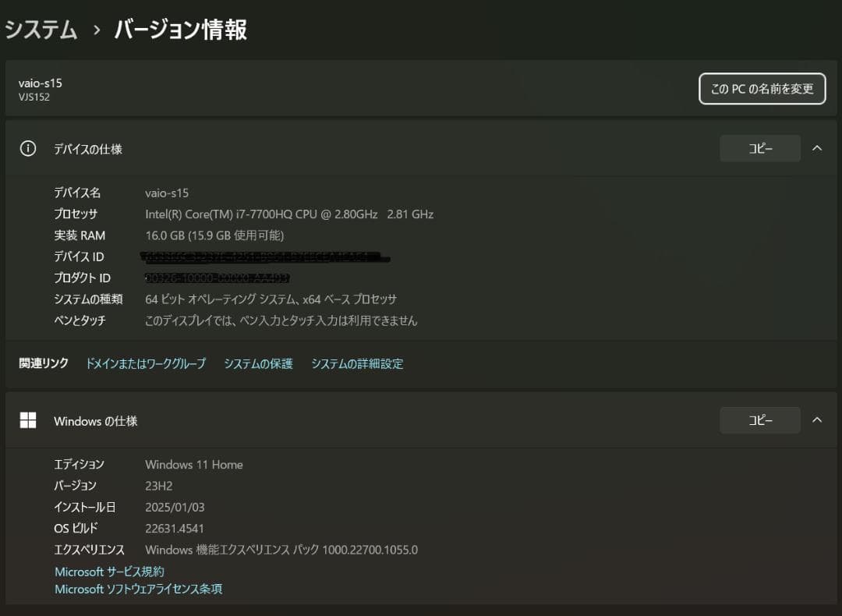Open Microsoft サービス規約 link
This screenshot has height=616, width=842.
click(110, 572)
